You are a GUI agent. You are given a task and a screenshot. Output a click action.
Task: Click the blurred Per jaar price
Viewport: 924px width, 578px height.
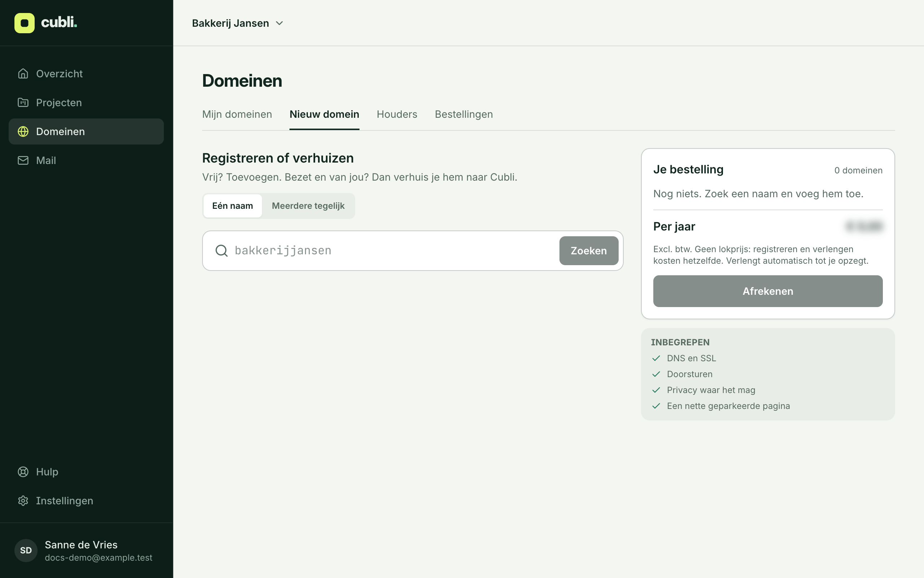click(864, 226)
